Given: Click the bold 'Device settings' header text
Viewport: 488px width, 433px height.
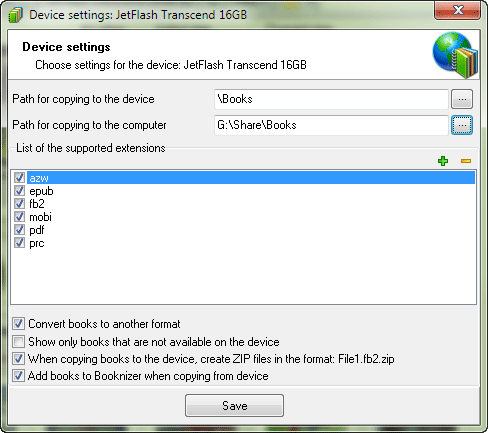Looking at the screenshot, I should (66, 47).
